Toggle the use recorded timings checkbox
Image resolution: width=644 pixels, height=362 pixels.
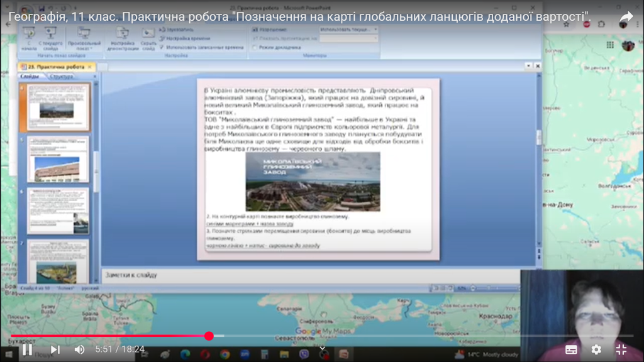pos(162,47)
